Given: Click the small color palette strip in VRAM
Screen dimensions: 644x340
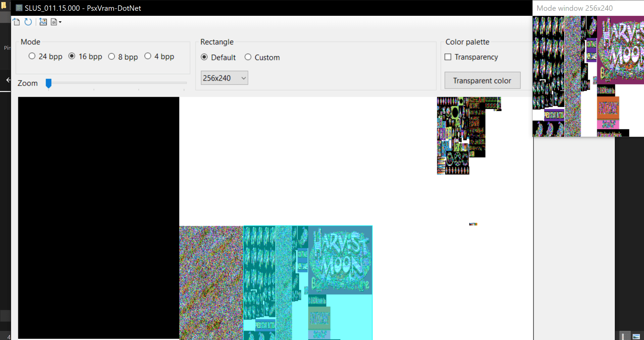Looking at the screenshot, I should pyautogui.click(x=473, y=224).
